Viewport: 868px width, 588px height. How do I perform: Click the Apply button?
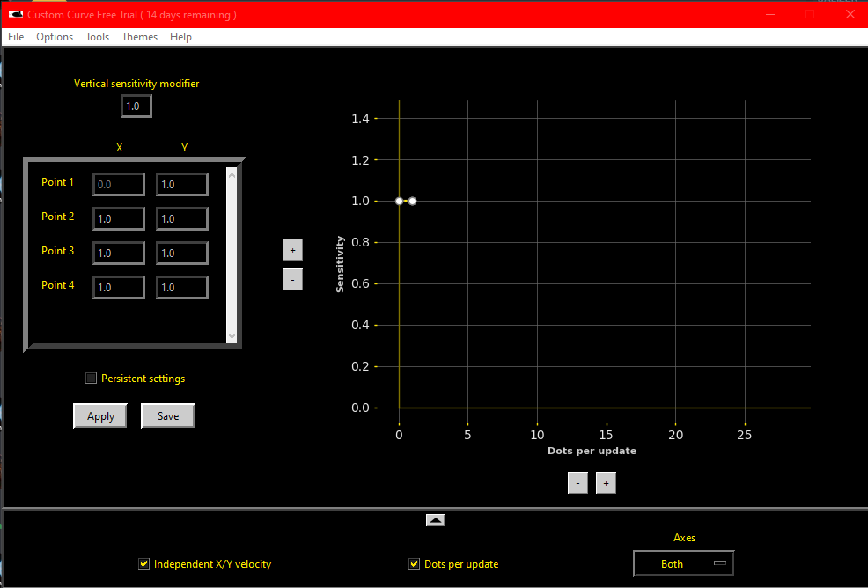(100, 415)
